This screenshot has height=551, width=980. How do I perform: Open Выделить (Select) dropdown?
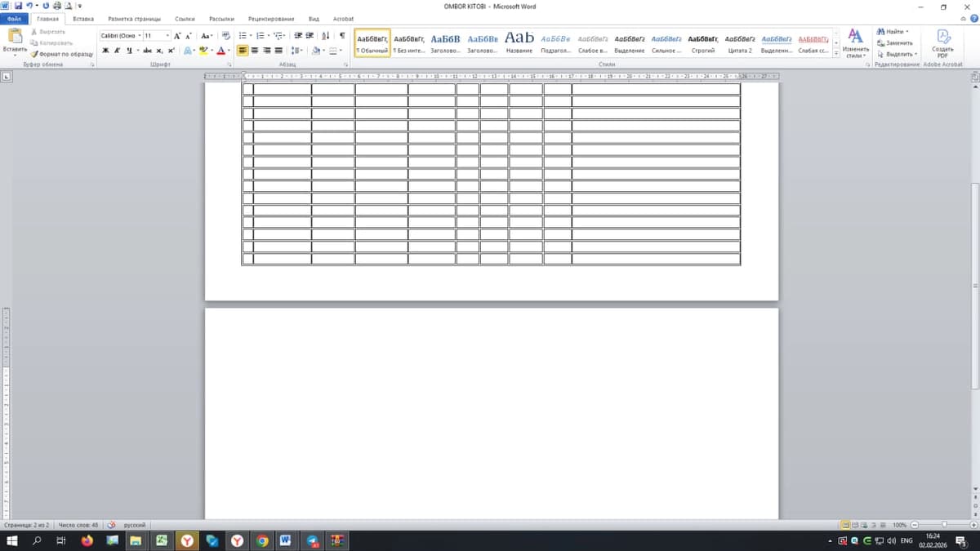pos(897,54)
